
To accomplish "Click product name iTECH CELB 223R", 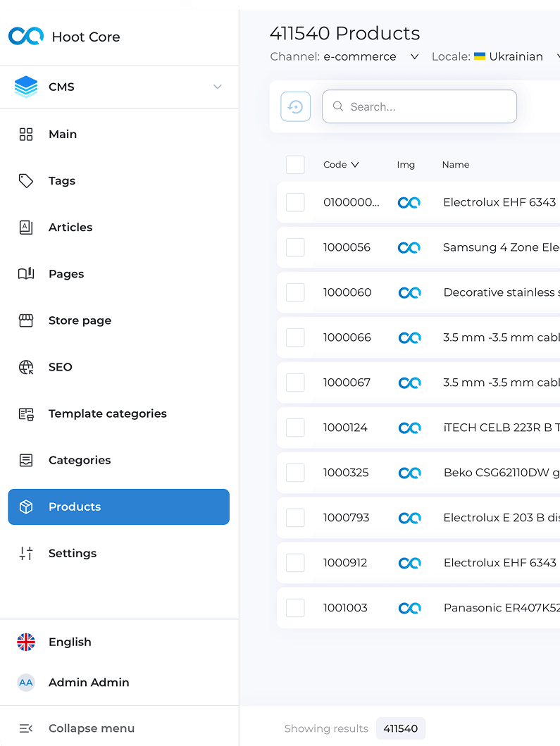I will 502,428.
